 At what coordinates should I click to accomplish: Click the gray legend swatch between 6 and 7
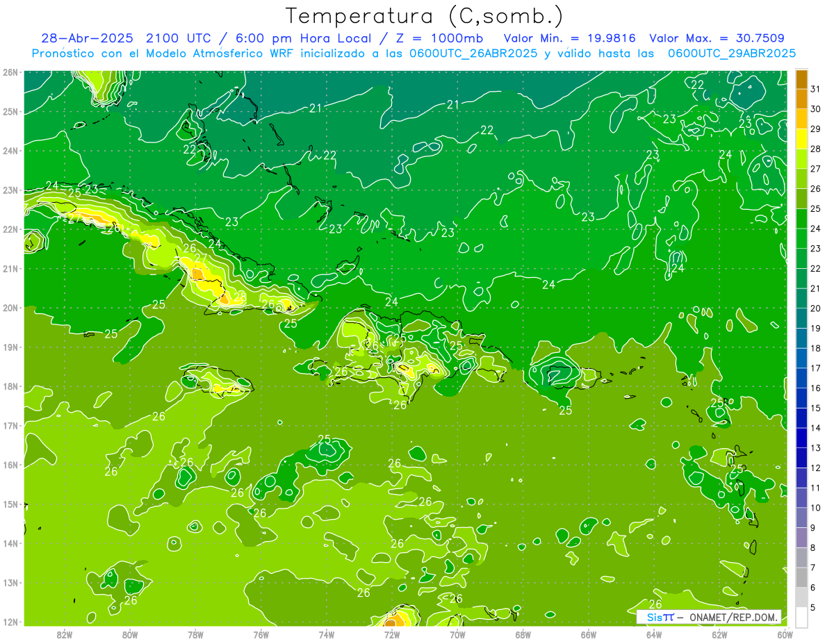801,577
